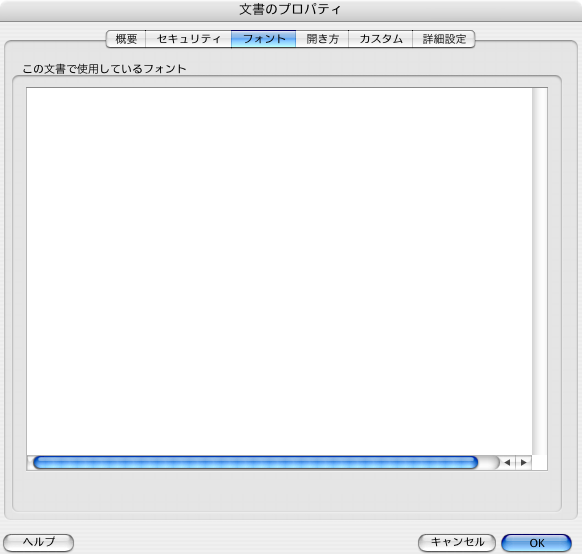Click the この文書で使用しているフォント label
Image resolution: width=582 pixels, height=554 pixels.
tap(104, 69)
